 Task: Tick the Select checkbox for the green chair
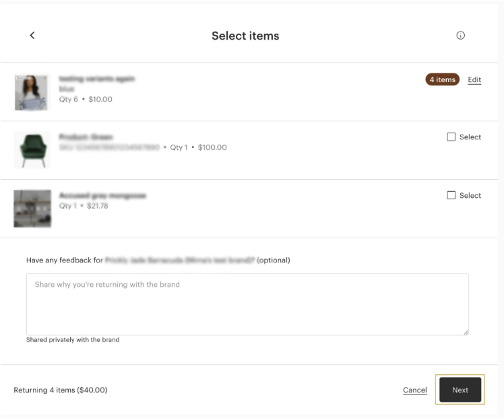451,137
